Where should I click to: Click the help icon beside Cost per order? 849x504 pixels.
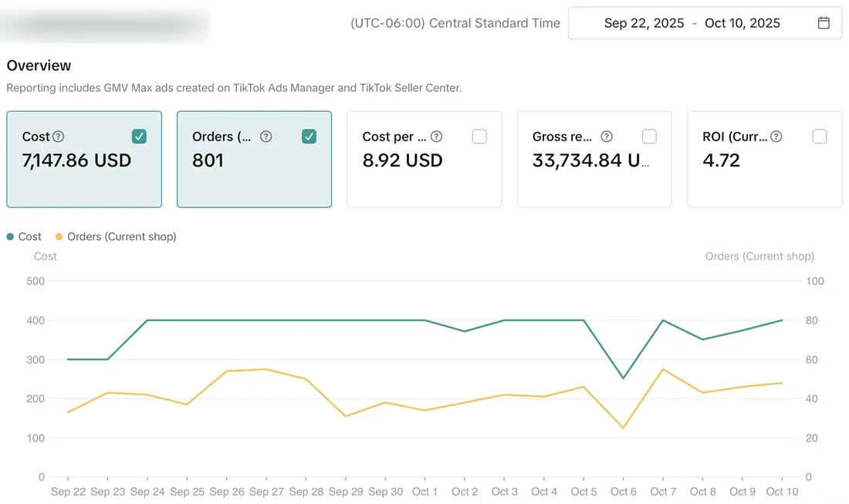436,137
